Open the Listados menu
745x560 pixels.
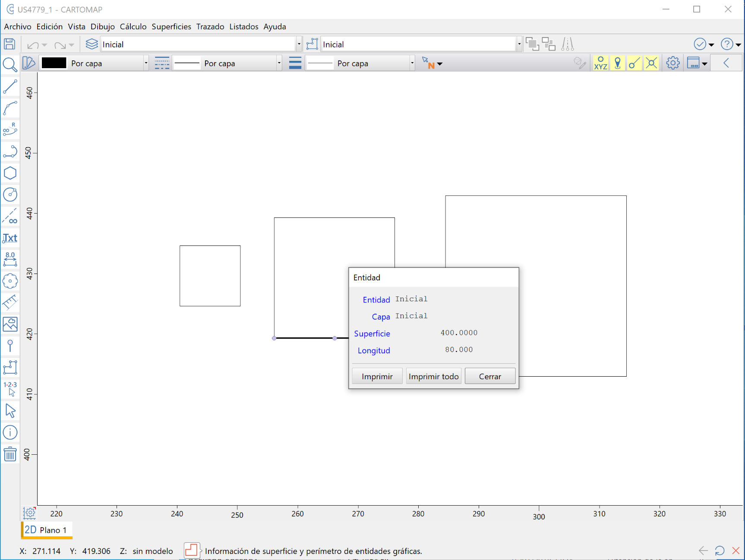[x=244, y=26]
